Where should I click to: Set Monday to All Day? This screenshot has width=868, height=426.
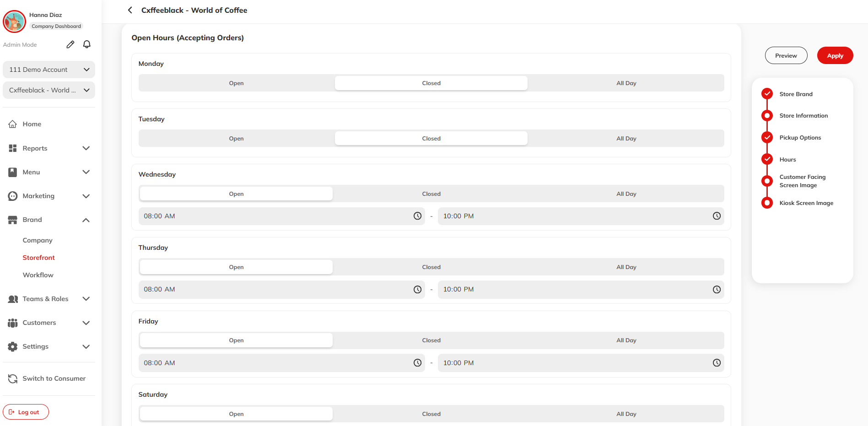(x=626, y=83)
